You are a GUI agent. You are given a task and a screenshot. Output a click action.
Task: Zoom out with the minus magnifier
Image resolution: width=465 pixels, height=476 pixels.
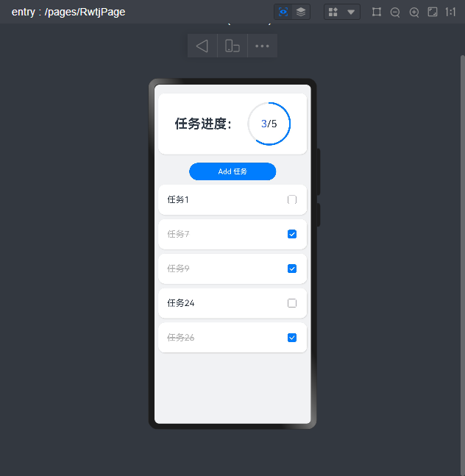point(395,13)
